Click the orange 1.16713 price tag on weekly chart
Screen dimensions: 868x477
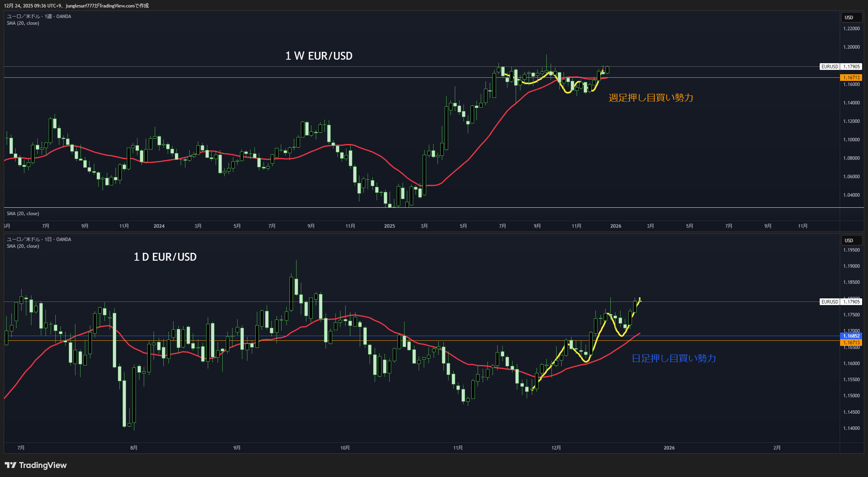click(x=851, y=78)
